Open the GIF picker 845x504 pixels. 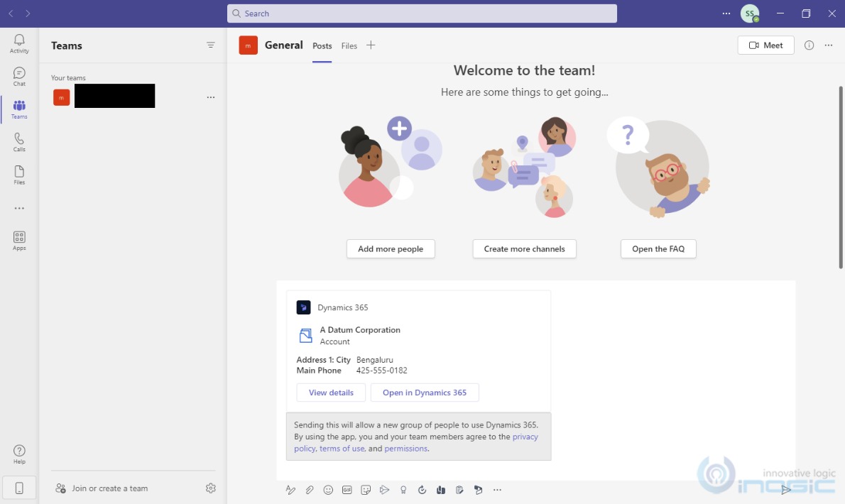(x=347, y=490)
